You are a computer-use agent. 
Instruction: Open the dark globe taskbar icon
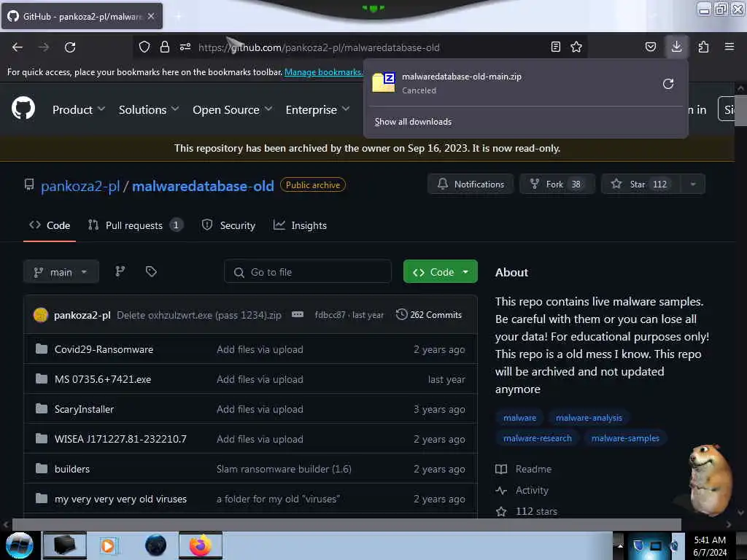coord(155,545)
